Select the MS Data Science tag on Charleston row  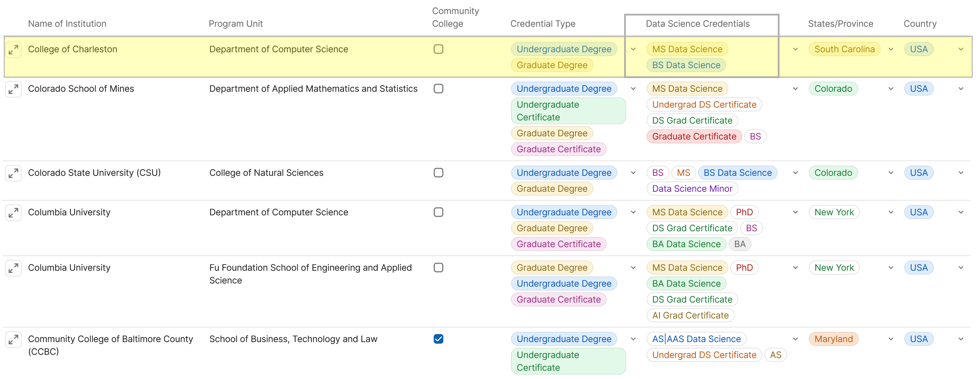pos(687,49)
